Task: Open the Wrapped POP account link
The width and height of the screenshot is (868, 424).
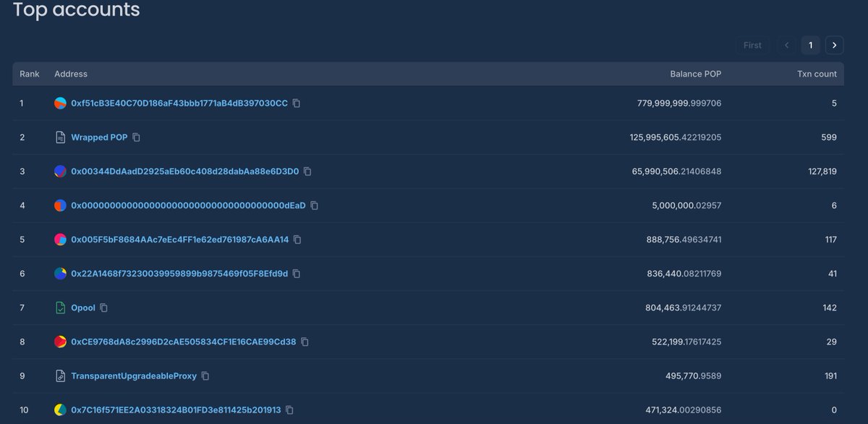Action: click(99, 137)
